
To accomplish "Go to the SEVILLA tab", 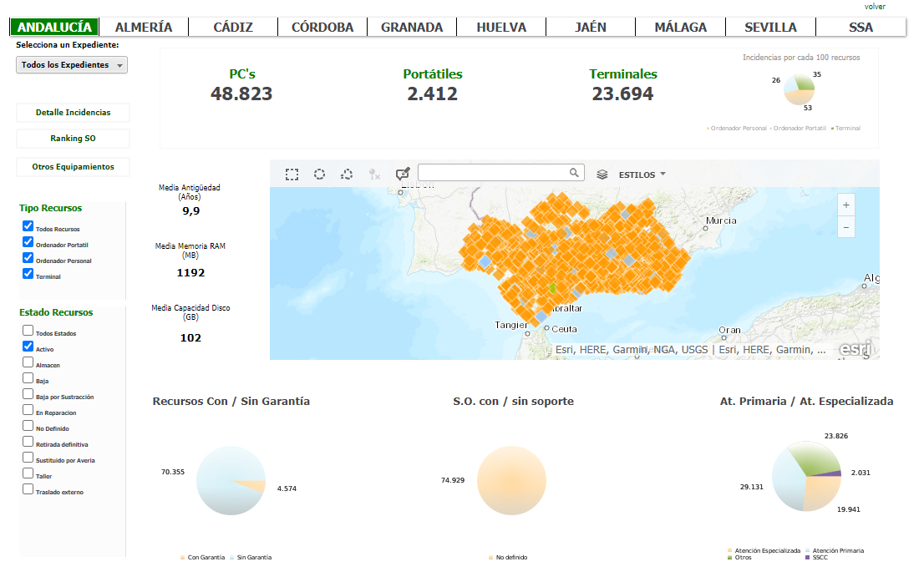I will (771, 27).
